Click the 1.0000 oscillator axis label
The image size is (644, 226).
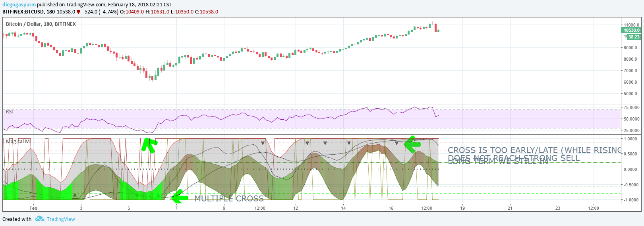point(630,139)
